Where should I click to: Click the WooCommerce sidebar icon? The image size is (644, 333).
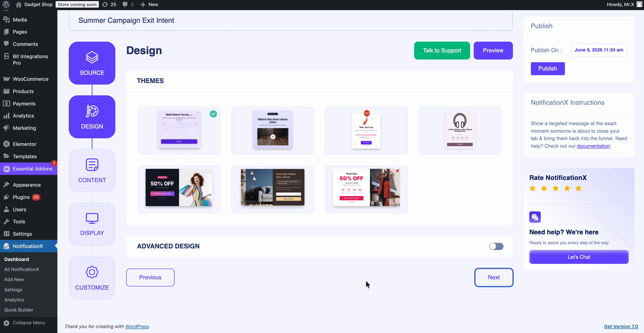[x=6, y=79]
